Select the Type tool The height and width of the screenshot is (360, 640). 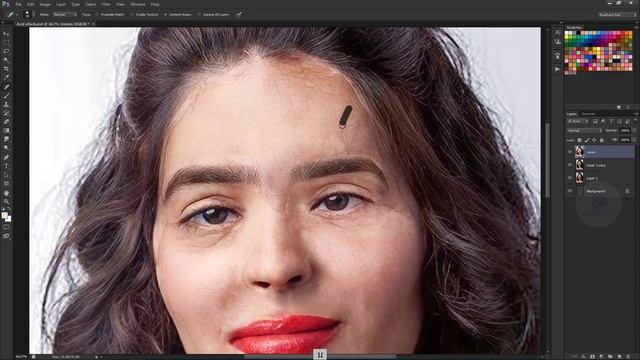pyautogui.click(x=6, y=166)
